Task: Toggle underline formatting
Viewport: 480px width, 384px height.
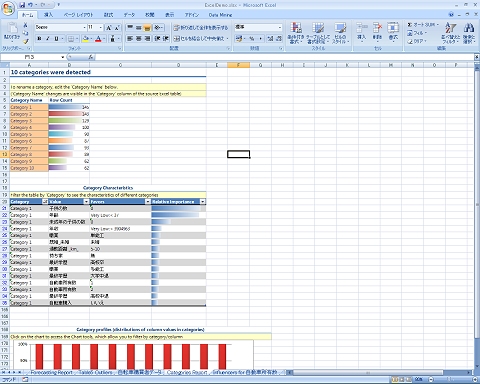Action: click(x=56, y=39)
